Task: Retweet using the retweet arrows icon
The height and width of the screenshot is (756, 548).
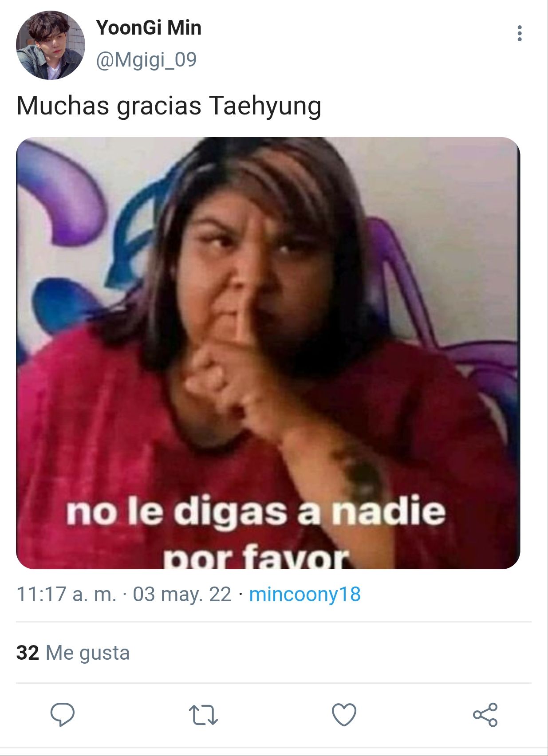Action: pos(203,715)
